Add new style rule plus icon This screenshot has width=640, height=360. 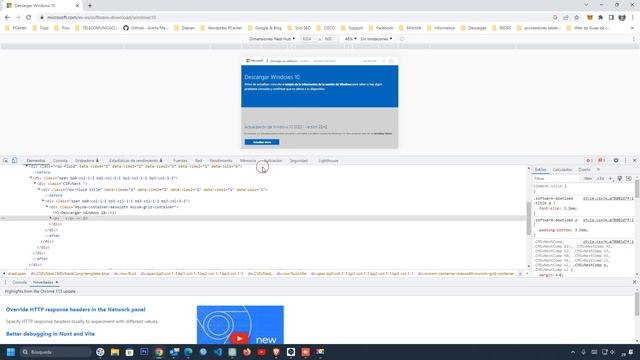[611, 179]
